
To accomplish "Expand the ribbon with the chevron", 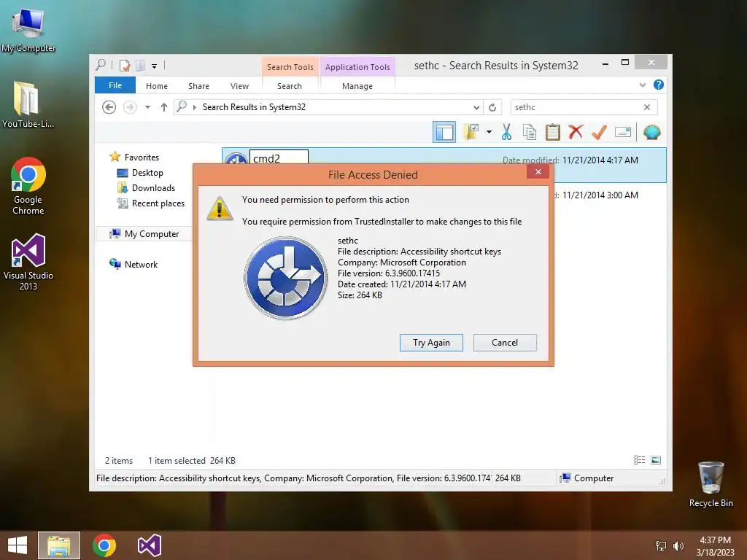I will pos(642,85).
